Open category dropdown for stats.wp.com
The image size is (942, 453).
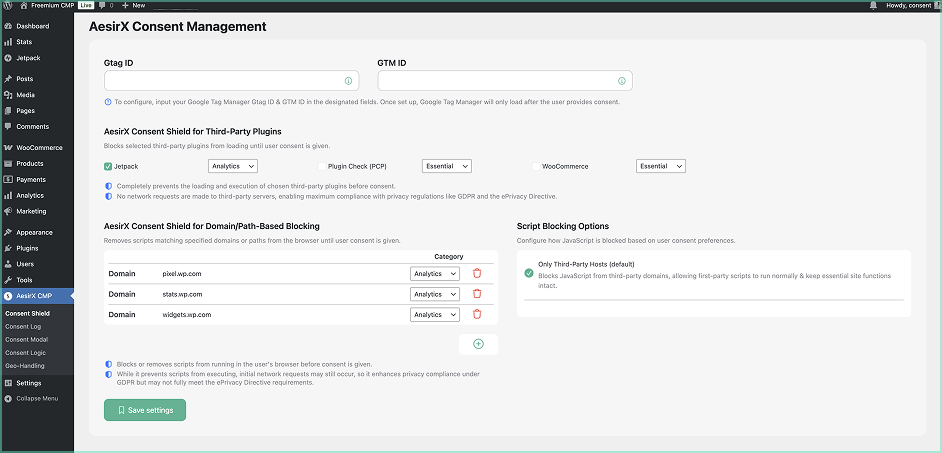click(435, 294)
